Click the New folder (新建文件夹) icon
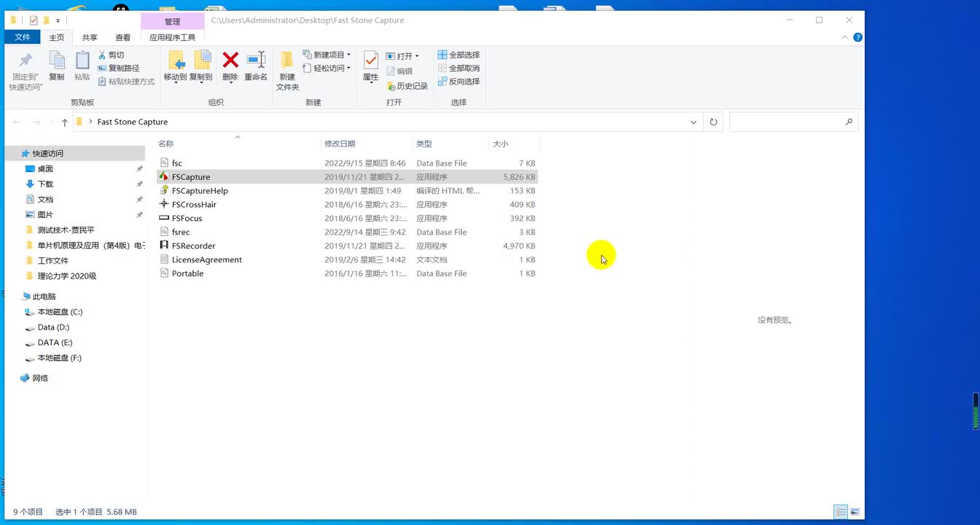 pos(287,71)
